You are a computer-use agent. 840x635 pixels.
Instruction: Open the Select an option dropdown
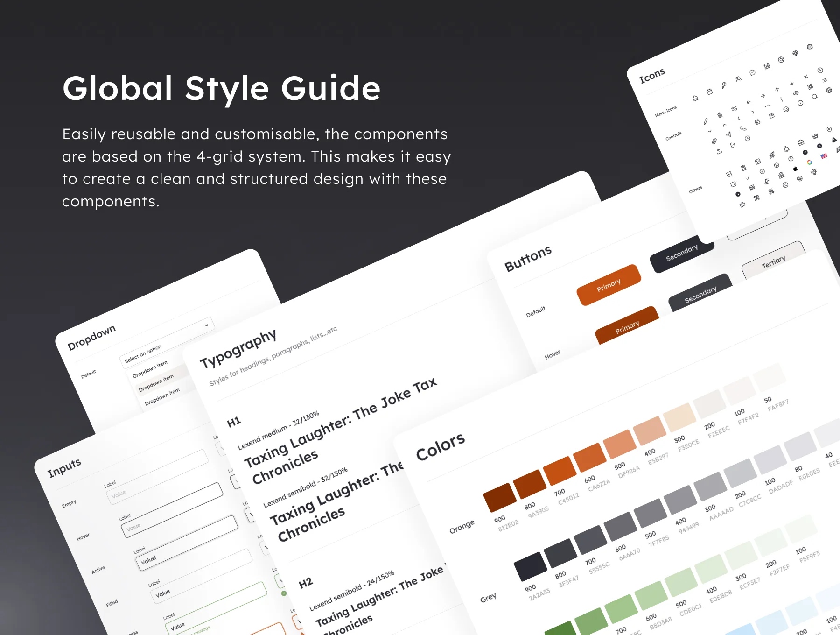click(167, 342)
